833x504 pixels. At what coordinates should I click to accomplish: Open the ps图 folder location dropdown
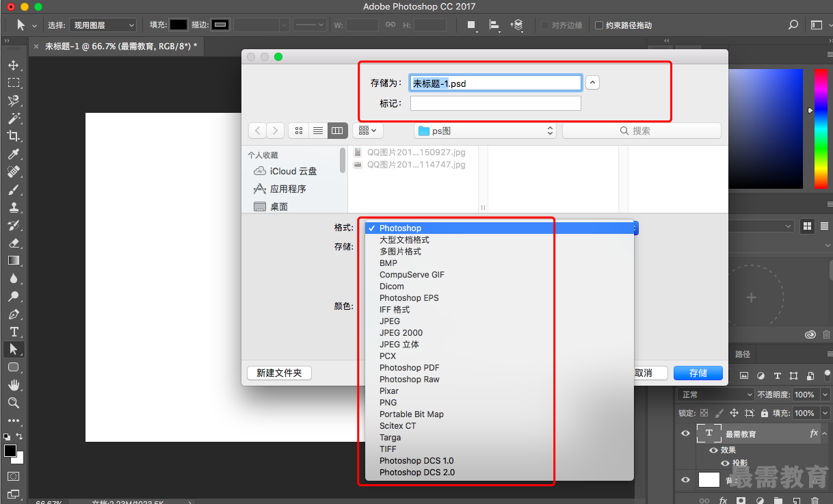[485, 131]
